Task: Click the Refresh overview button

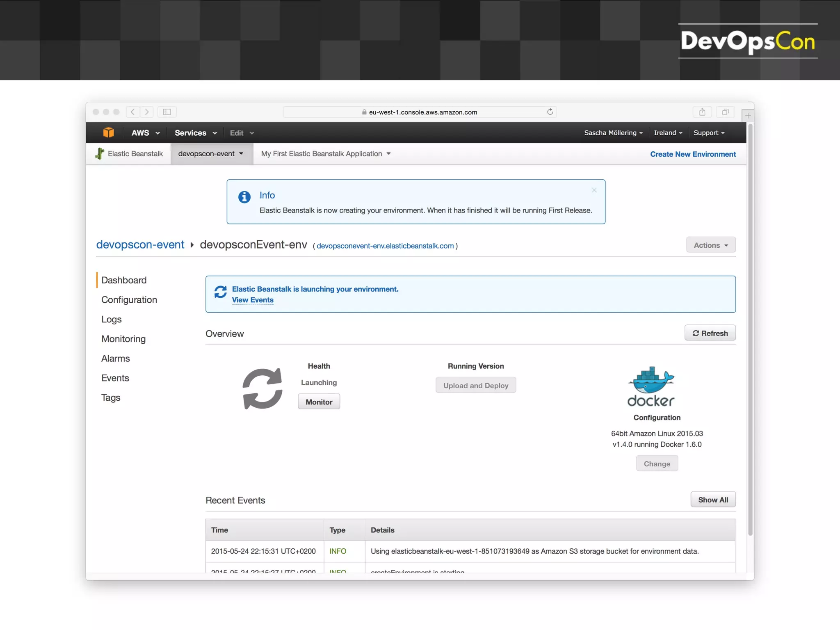Action: (x=710, y=333)
